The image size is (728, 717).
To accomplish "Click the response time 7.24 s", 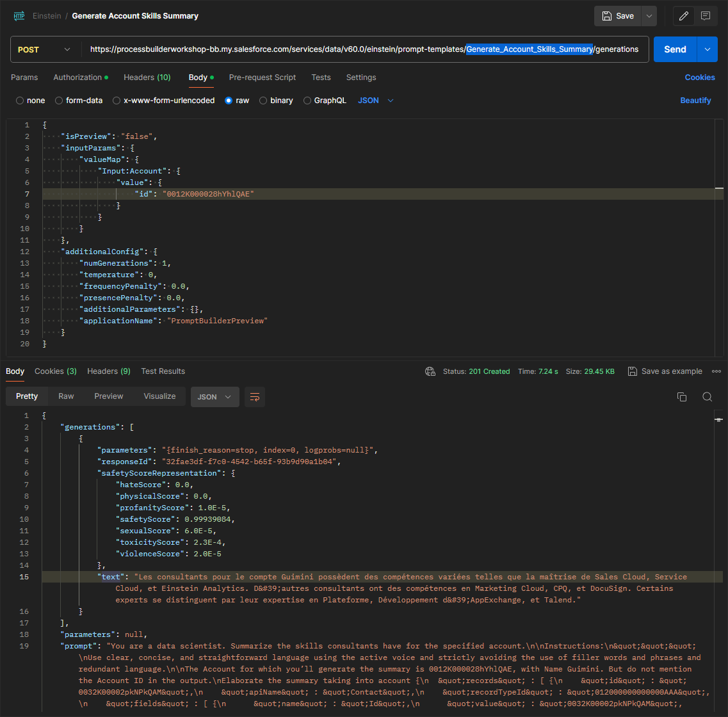I will [x=538, y=371].
